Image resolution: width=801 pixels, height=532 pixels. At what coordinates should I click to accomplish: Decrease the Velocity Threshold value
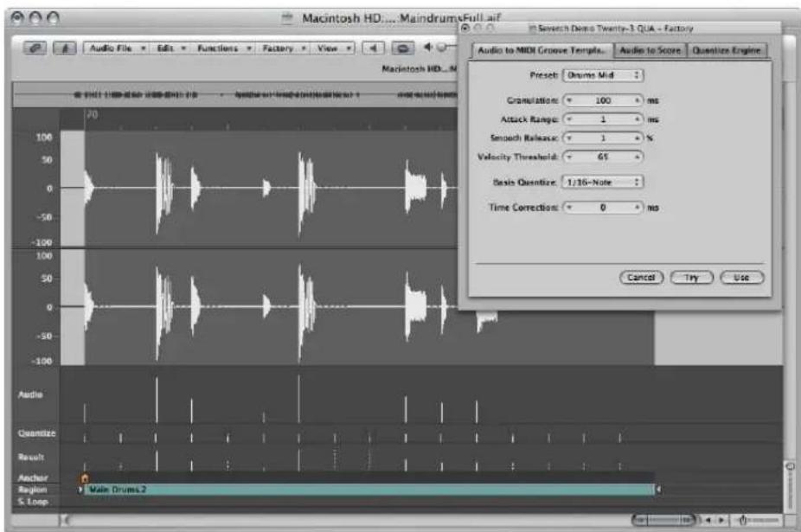point(569,157)
